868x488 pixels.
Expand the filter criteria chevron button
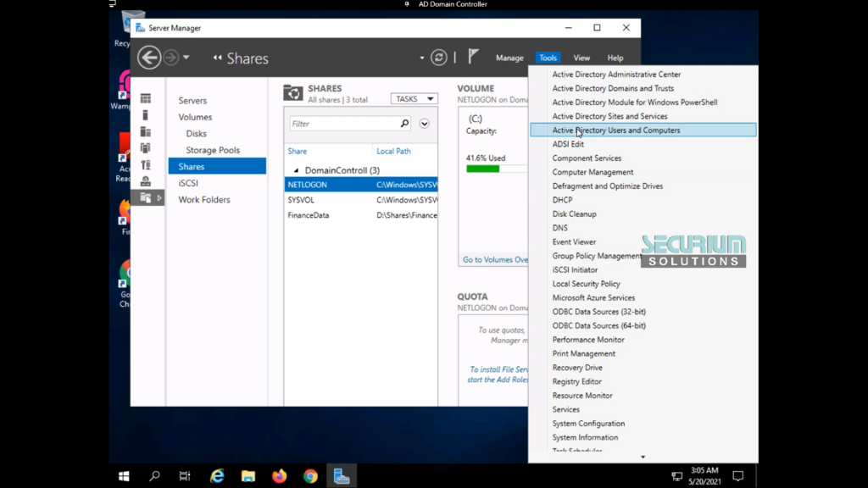pyautogui.click(x=425, y=124)
